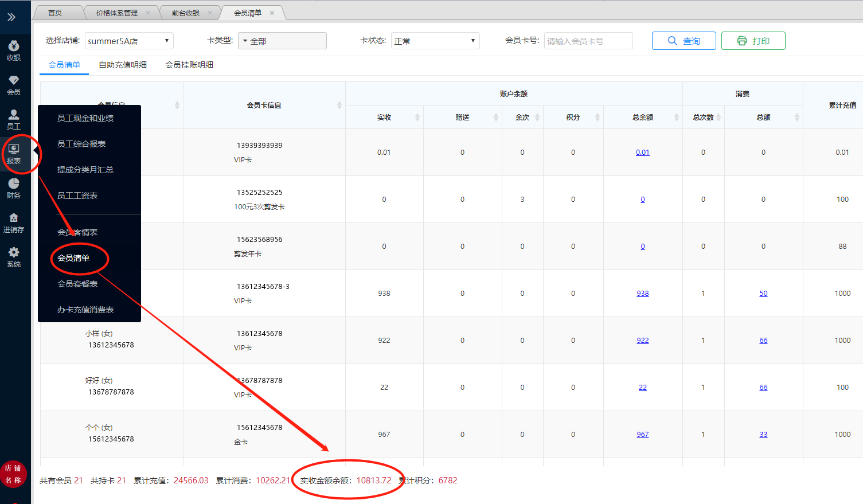Image resolution: width=863 pixels, height=504 pixels.
Task: Expand the sidebar with double-chevron icon
Action: pyautogui.click(x=11, y=17)
